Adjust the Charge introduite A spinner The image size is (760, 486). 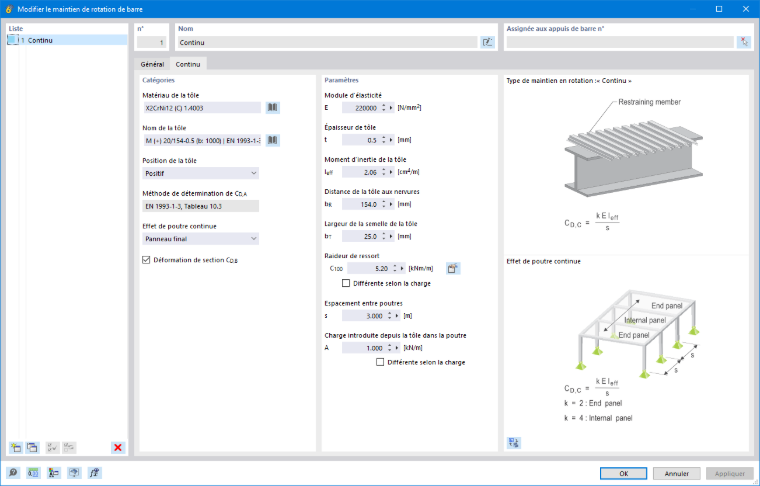[390, 348]
